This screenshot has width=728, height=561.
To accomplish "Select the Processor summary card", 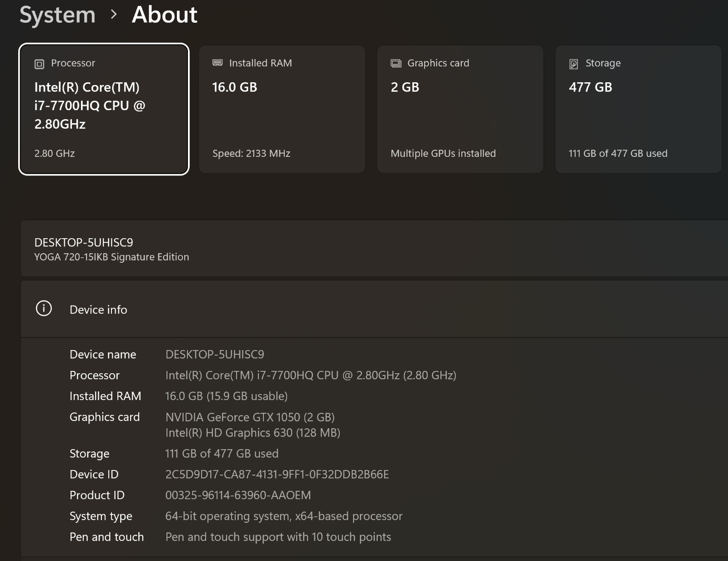I will click(104, 109).
